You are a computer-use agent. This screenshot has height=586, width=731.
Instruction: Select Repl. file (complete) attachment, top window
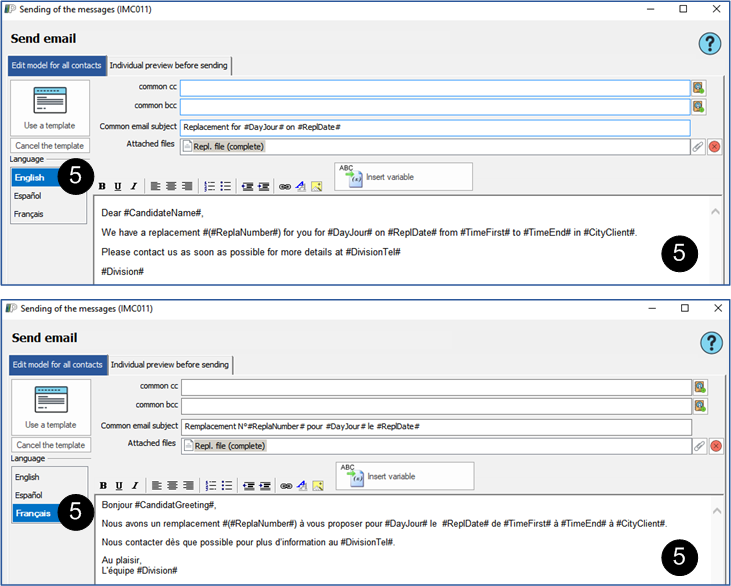pyautogui.click(x=224, y=146)
